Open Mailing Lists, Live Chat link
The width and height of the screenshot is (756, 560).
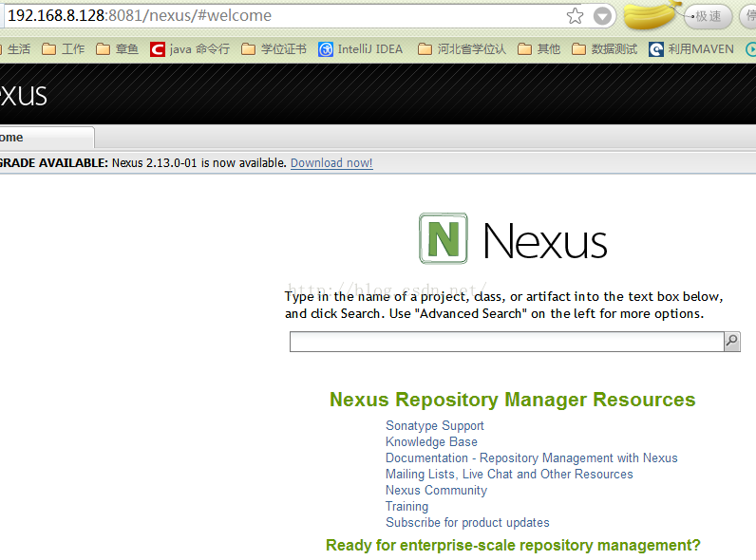[x=509, y=475]
